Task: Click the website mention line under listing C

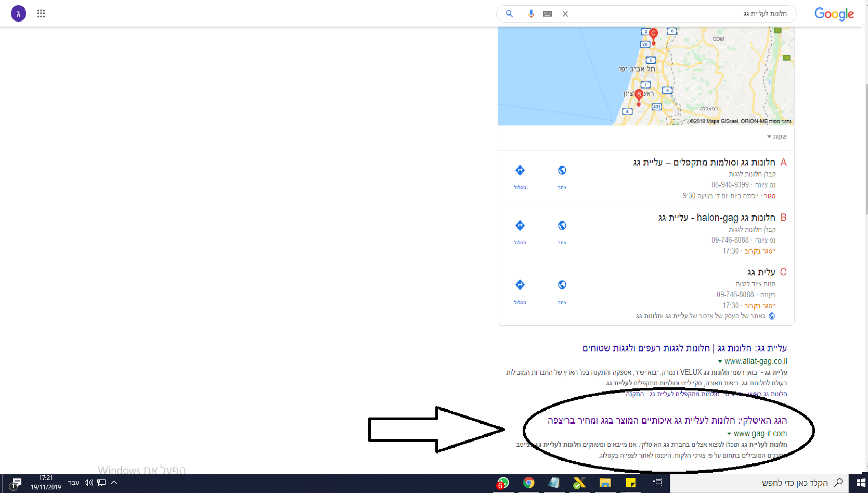Action: (705, 316)
